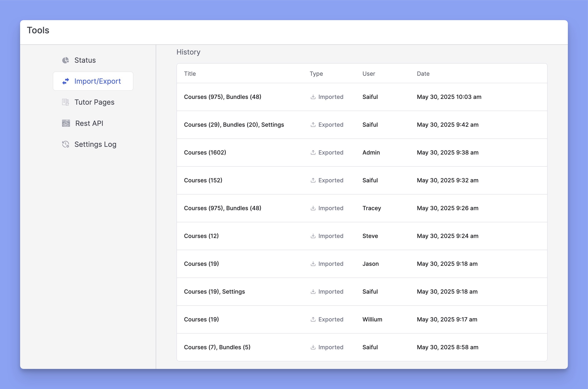The height and width of the screenshot is (389, 588).
Task: Click date 'May 30, 2025 9:42 am'
Action: (448, 125)
